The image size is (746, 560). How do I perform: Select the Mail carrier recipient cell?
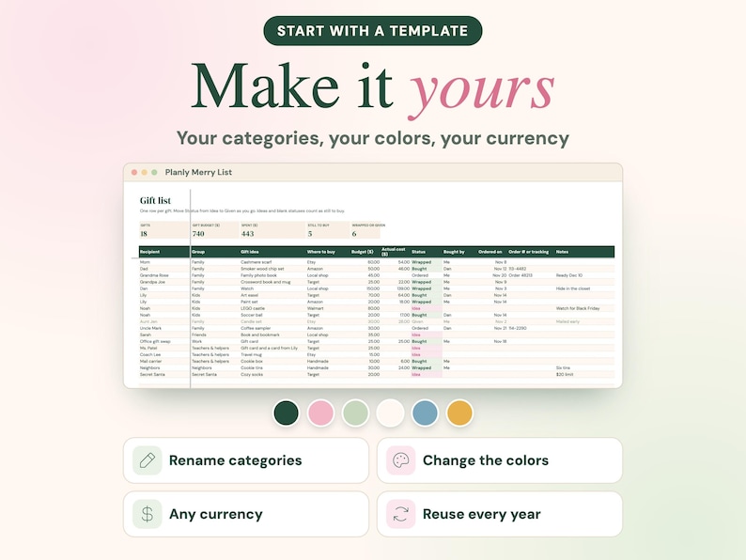150,361
